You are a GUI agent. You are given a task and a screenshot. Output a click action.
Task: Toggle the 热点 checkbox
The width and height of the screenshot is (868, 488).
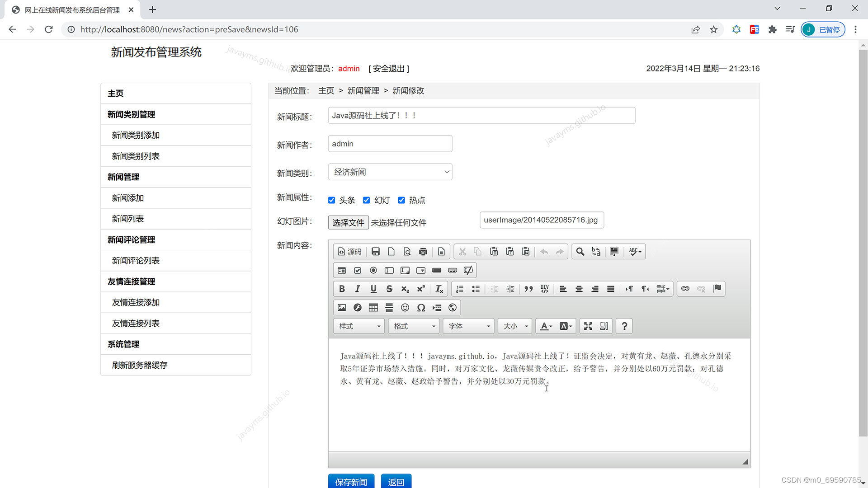pyautogui.click(x=401, y=200)
